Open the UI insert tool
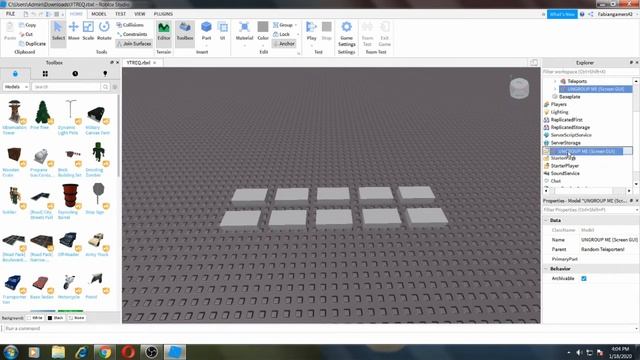640x360 pixels. point(222,31)
